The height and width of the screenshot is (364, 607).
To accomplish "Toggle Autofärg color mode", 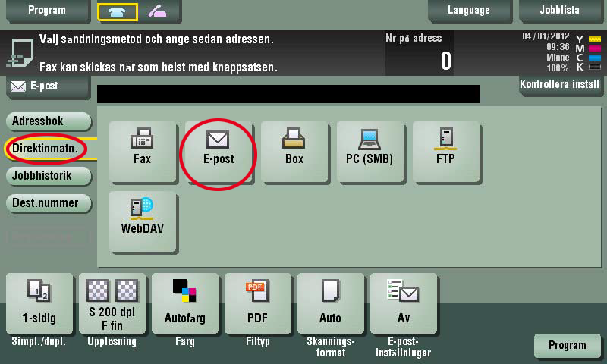I will [x=184, y=303].
